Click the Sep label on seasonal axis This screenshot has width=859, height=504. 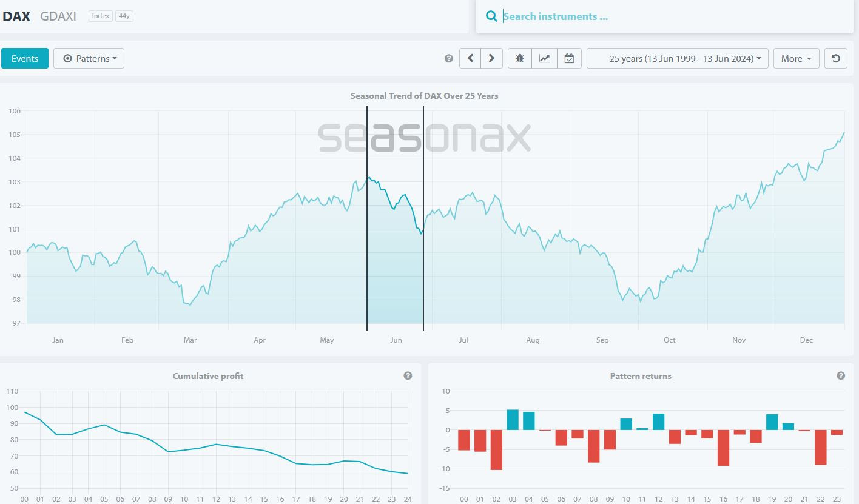602,340
